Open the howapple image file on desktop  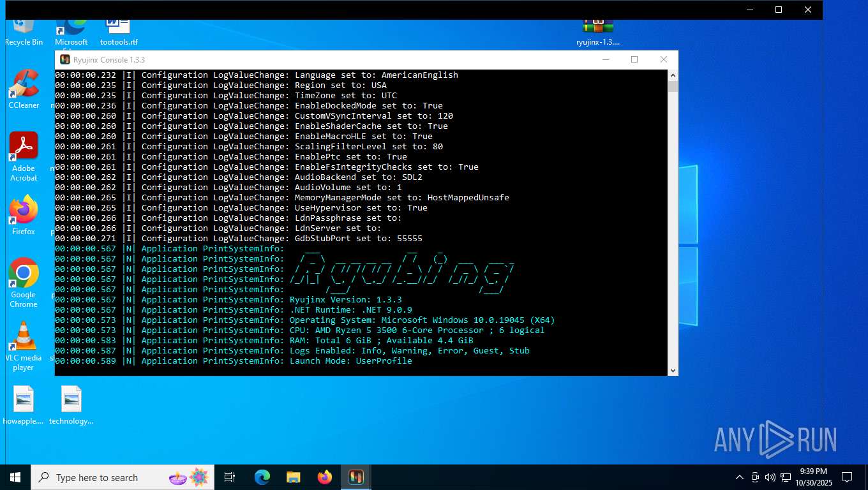pyautogui.click(x=24, y=406)
